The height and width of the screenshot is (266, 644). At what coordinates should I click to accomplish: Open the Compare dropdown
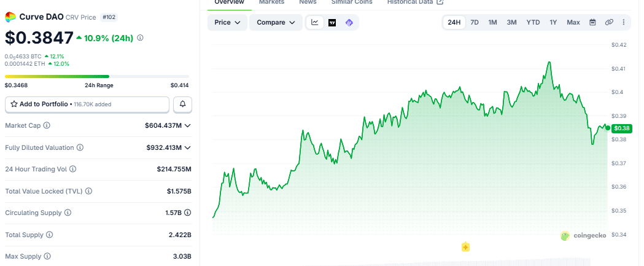tap(276, 23)
